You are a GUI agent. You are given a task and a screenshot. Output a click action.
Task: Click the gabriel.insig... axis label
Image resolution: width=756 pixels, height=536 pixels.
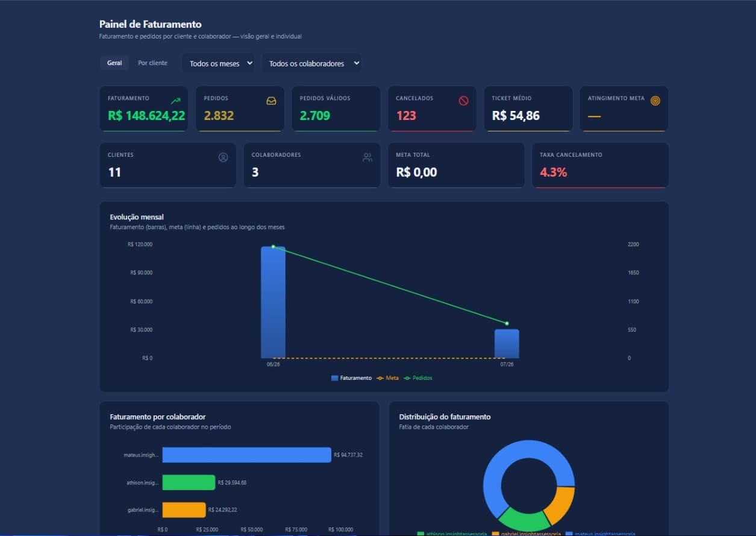click(x=143, y=510)
